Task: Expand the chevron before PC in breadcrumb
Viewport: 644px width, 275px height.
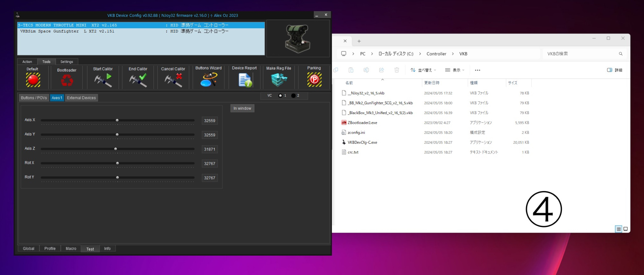Action: 353,54
